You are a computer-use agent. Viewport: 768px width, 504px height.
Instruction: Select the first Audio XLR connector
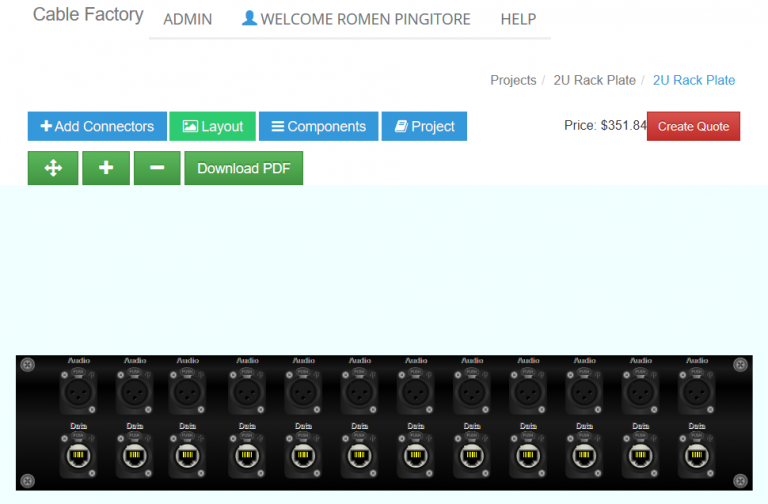78,391
